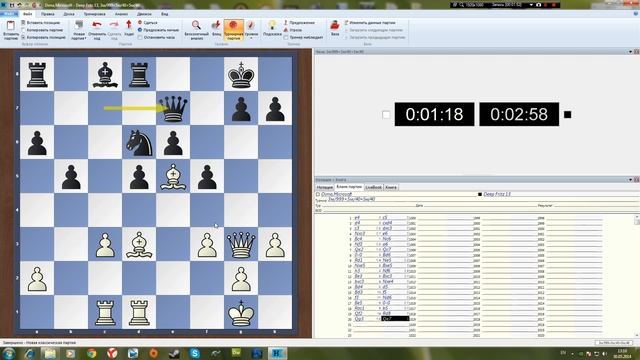Select Offer draw radio option
640x360 pixels.
pyautogui.click(x=140, y=30)
